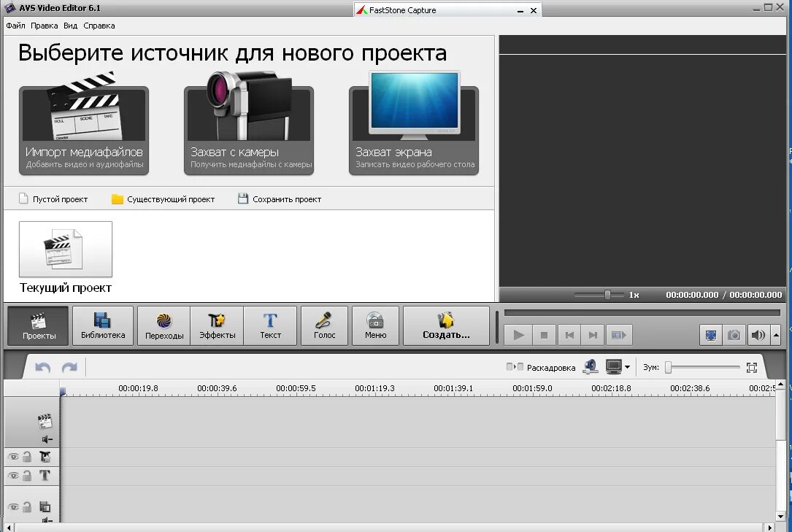Click the main video track audio icon
Image resolution: width=792 pixels, height=532 pixels.
pyautogui.click(x=47, y=439)
